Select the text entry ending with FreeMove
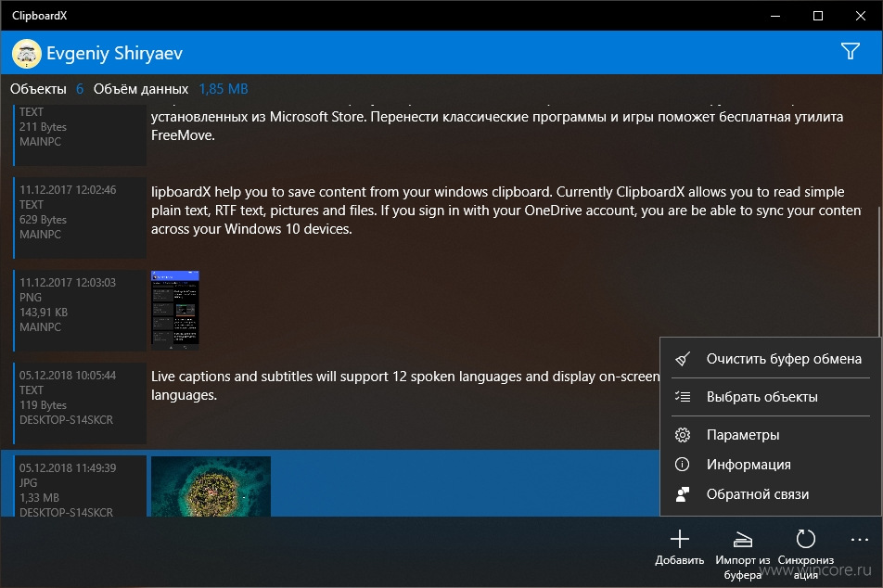This screenshot has height=588, width=883. point(497,125)
